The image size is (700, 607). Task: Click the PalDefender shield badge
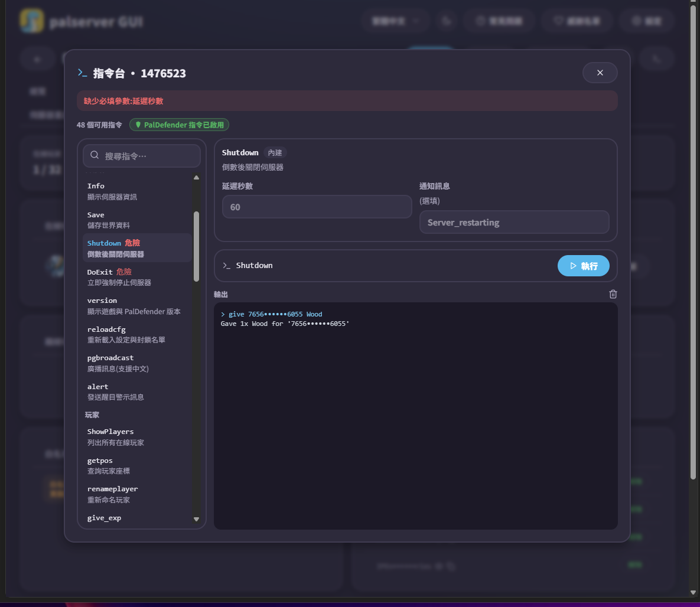pos(179,125)
